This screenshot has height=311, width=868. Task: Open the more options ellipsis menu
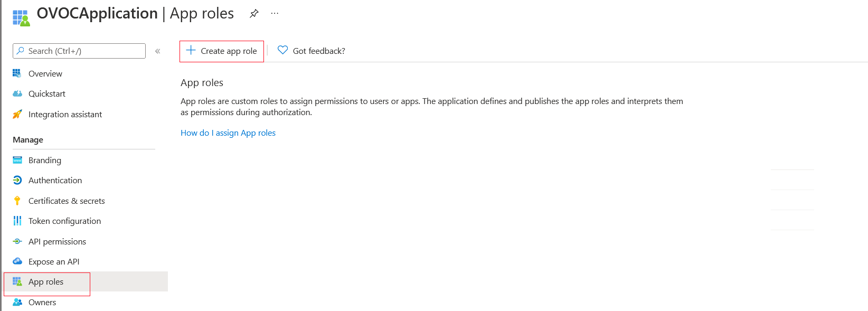pos(275,14)
